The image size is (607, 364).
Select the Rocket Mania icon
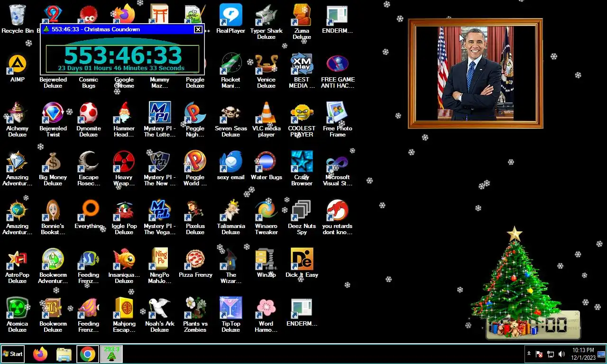tap(231, 71)
